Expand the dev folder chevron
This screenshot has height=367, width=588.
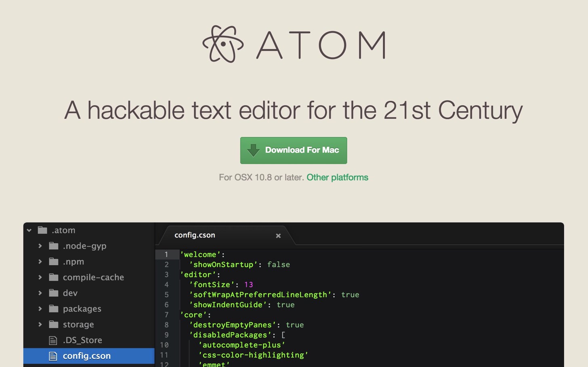(x=40, y=293)
